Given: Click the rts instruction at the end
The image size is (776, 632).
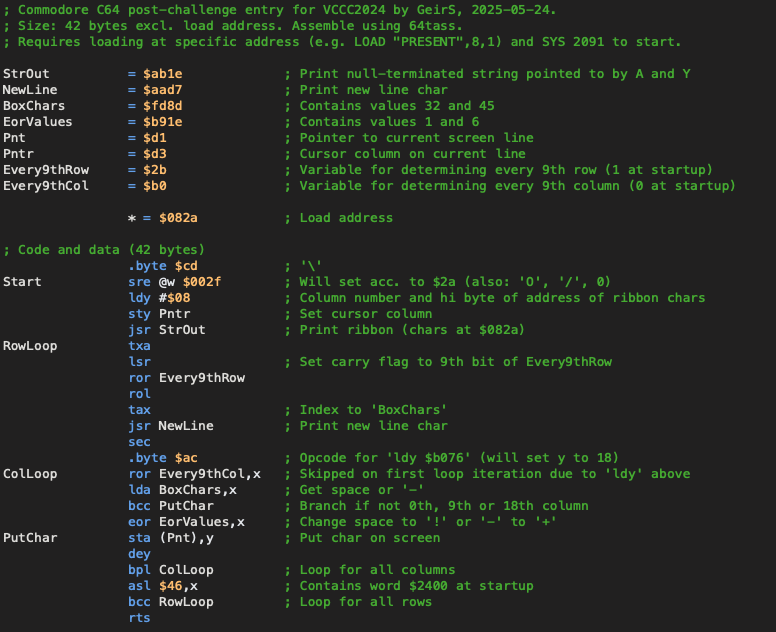Looking at the screenshot, I should pyautogui.click(x=140, y=618).
